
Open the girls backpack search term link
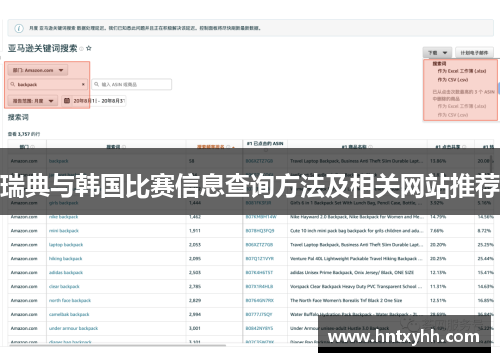[64, 203]
